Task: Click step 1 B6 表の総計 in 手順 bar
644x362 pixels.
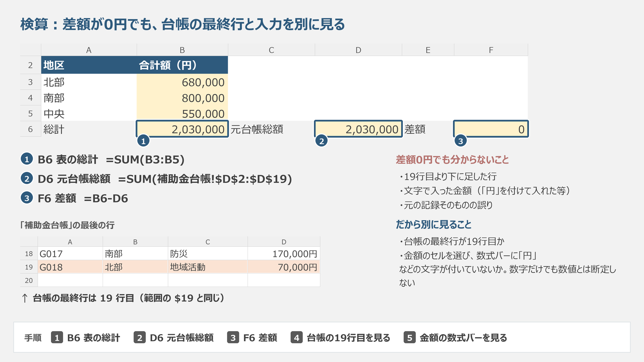Action: (x=86, y=338)
